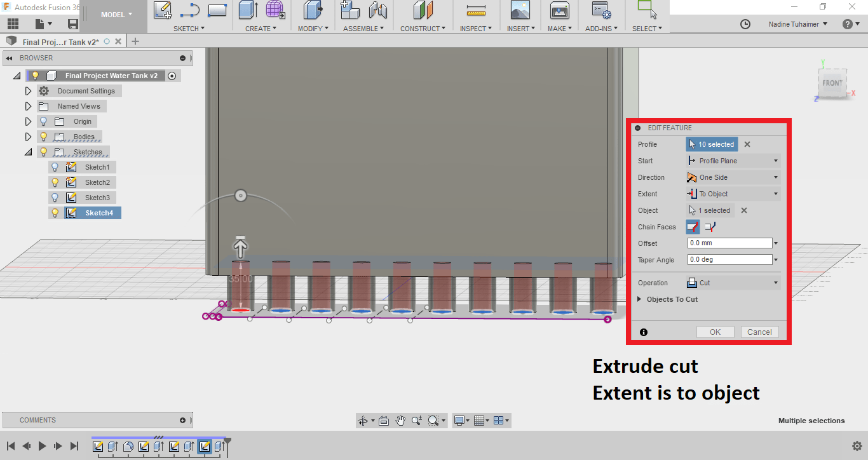Click the Pan hand icon
868x460 pixels.
400,421
